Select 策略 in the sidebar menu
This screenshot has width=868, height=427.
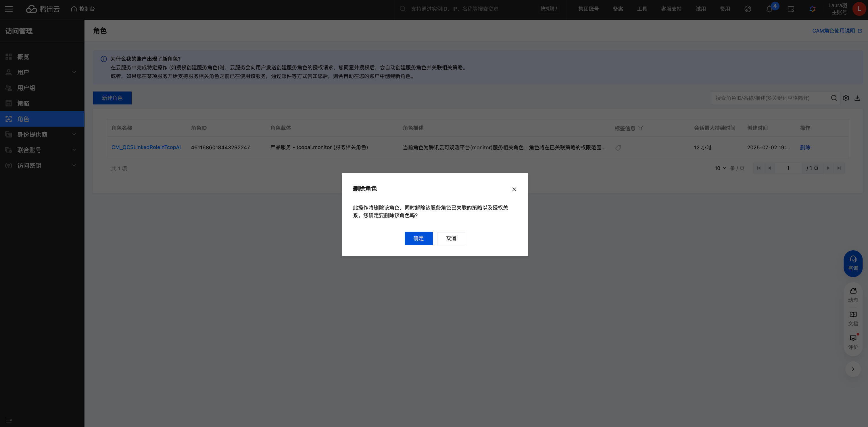[23, 104]
